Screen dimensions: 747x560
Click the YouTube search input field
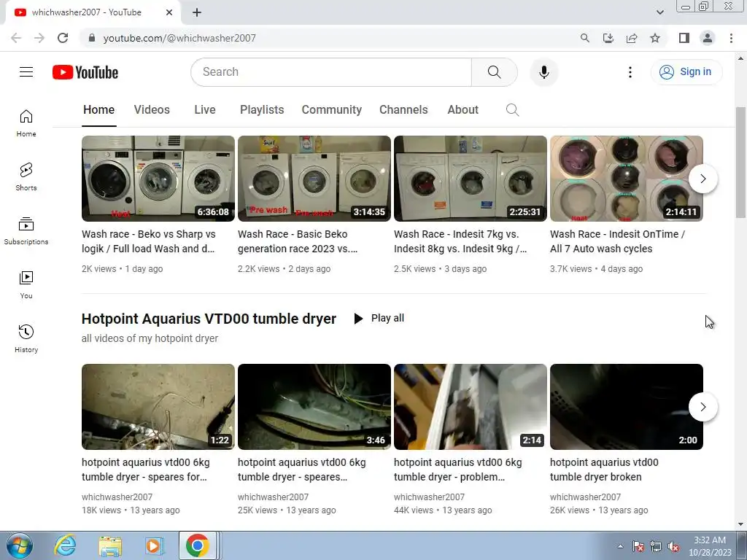coord(331,72)
